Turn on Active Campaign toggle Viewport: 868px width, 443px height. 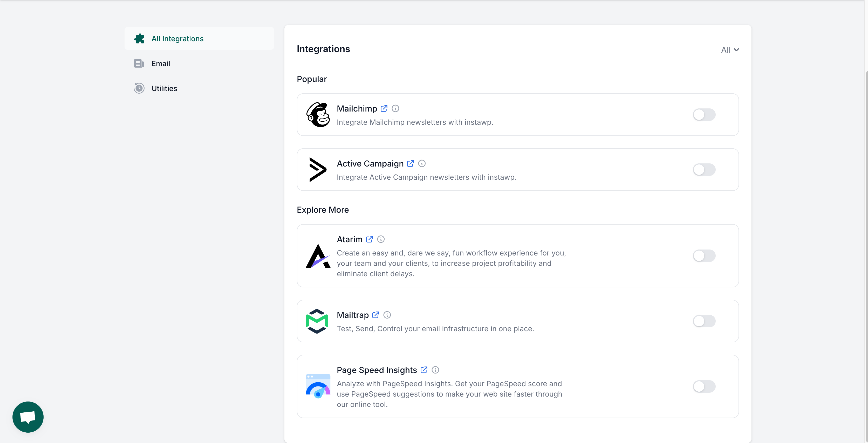[704, 169]
